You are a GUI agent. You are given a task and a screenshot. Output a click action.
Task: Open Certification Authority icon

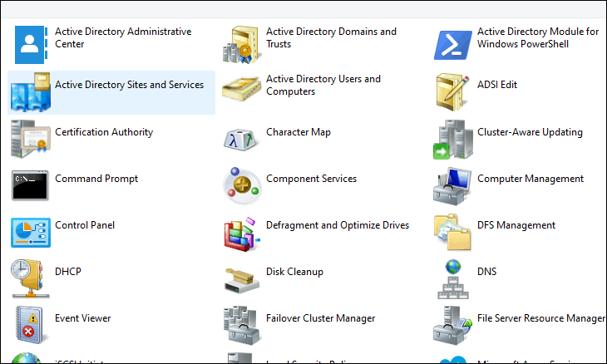(31, 139)
